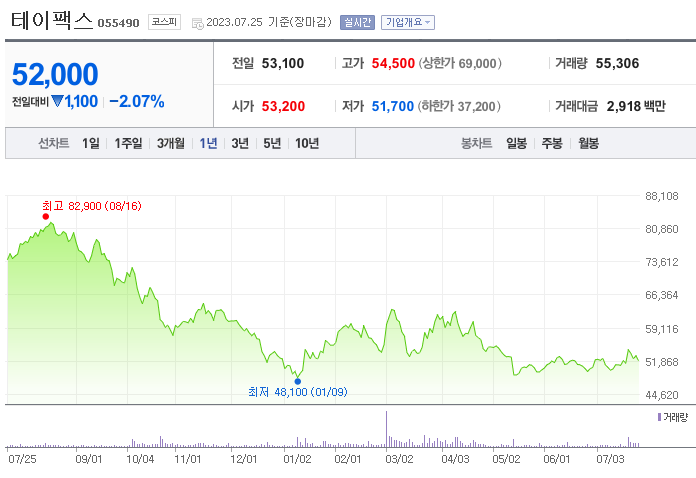Screen dimensions: 696x478
Task: Click the 07/03 date axis label
Action: pyautogui.click(x=610, y=459)
